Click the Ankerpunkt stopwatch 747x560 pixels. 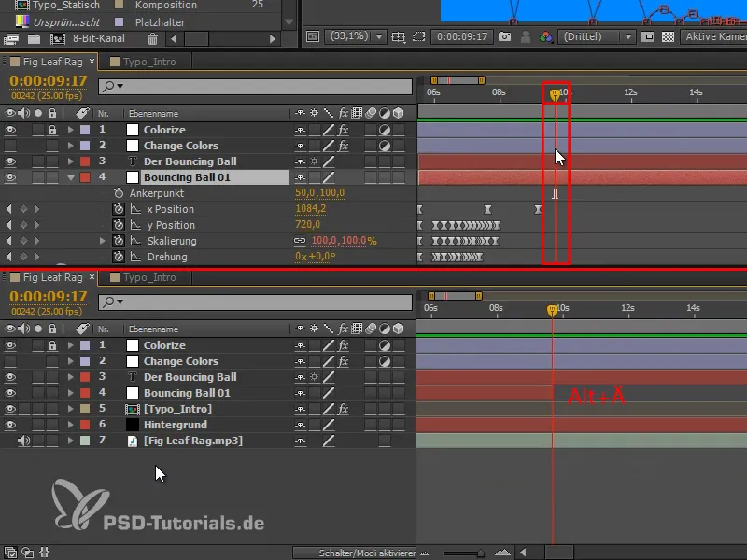click(x=119, y=193)
